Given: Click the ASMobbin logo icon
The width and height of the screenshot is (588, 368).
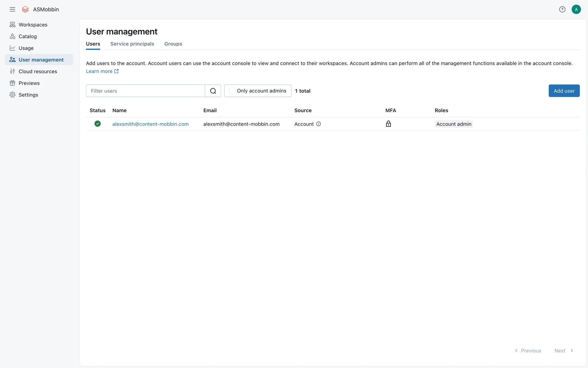Looking at the screenshot, I should (25, 9).
